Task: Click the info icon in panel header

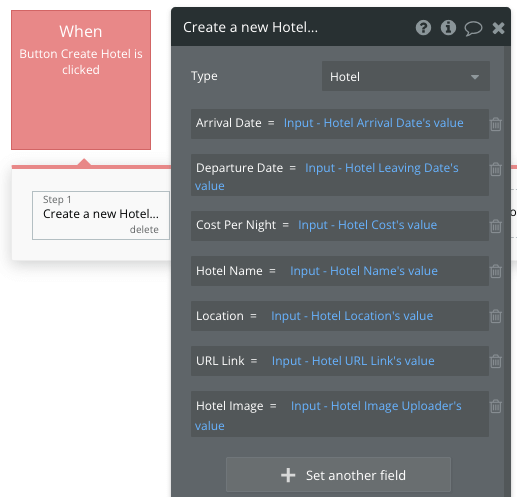Action: pos(448,28)
